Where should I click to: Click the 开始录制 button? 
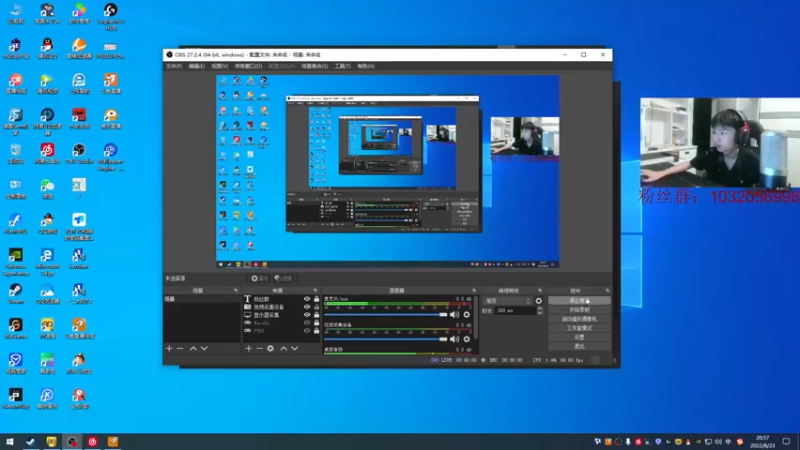click(579, 310)
